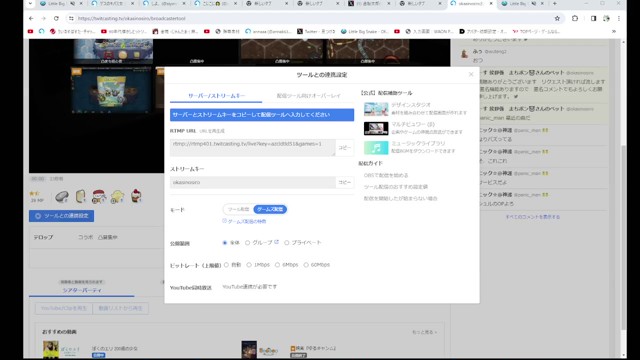The height and width of the screenshot is (360, 640).
Task: Switch to 配信ツール向けオーバーレイ tab
Action: point(309,96)
